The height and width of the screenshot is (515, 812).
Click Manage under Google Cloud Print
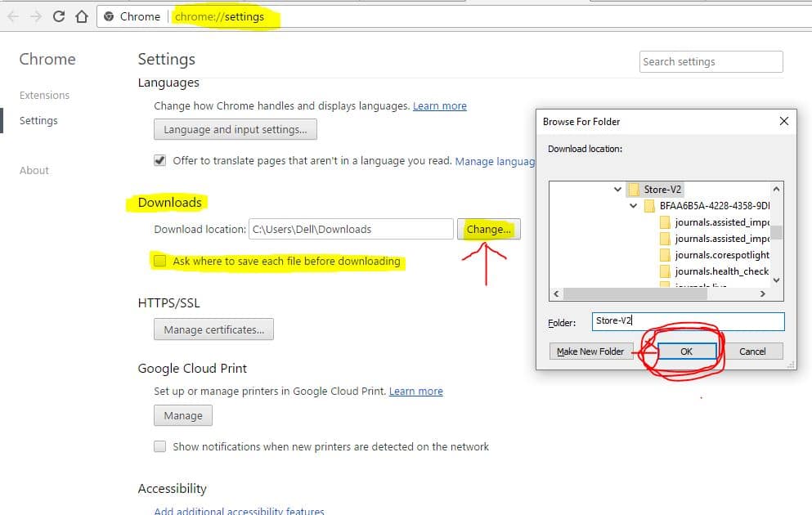(183, 415)
